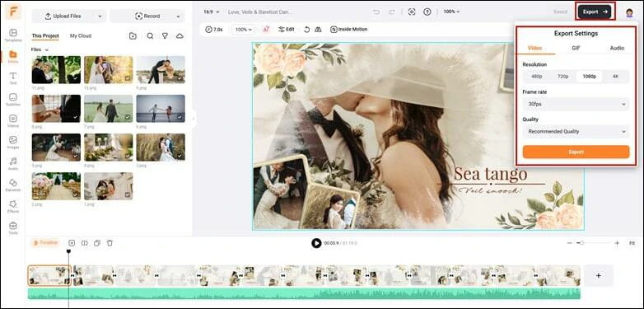Switch to the This Project tab
This screenshot has width=644, height=309.
[x=45, y=36]
